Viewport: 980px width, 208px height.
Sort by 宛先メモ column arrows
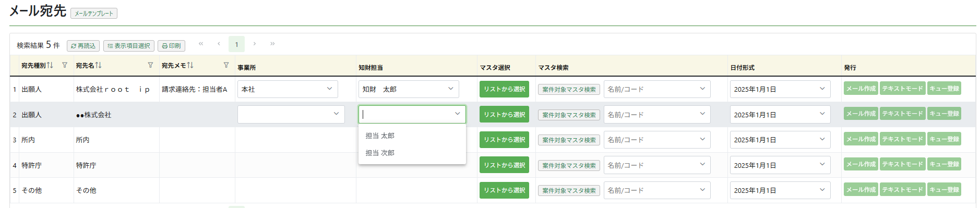click(x=190, y=65)
